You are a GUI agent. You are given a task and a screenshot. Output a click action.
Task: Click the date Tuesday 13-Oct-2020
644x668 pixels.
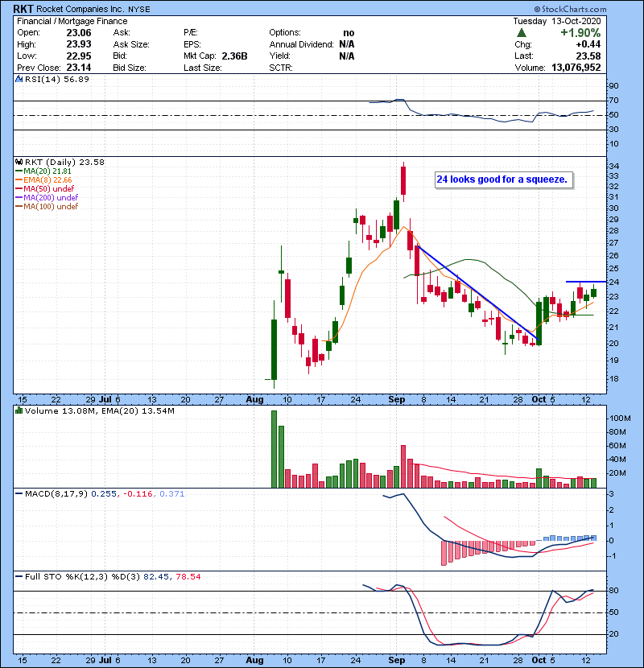tap(556, 21)
